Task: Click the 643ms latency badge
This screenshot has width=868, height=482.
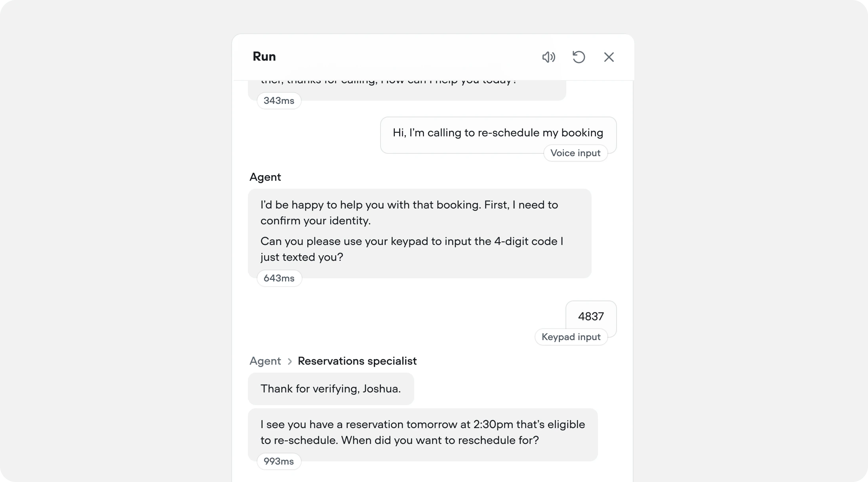Action: click(x=279, y=278)
